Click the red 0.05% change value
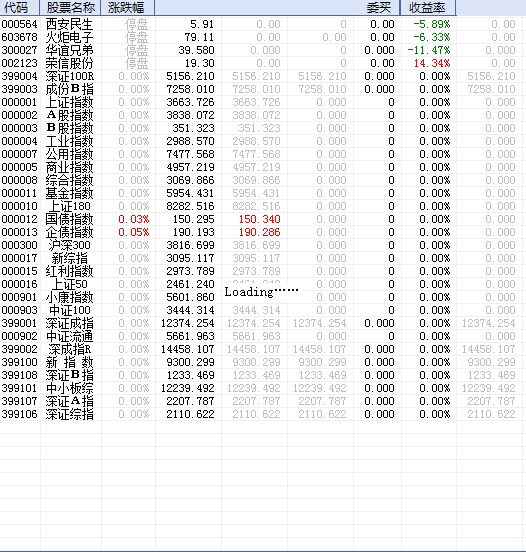Viewport: 526px width, 552px height. point(134,233)
